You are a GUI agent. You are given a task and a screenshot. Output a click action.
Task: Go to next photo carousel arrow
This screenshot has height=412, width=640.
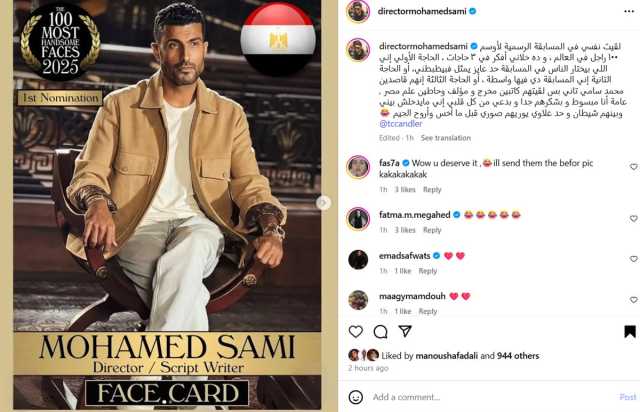click(323, 203)
